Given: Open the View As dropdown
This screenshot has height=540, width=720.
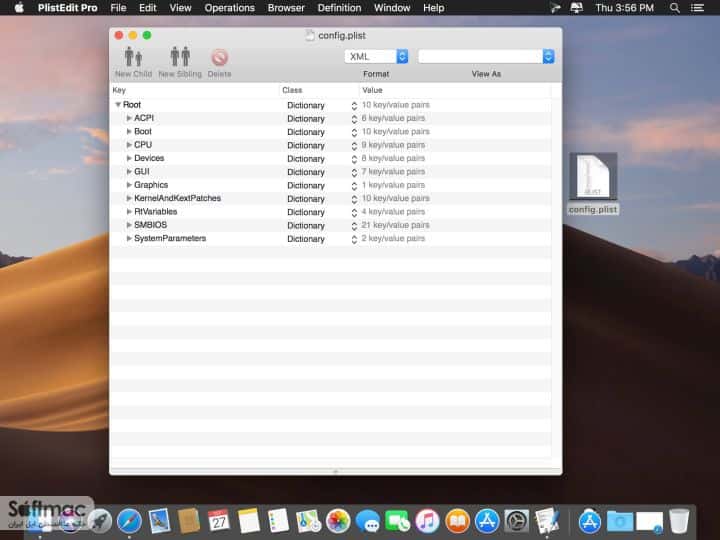Looking at the screenshot, I should point(486,56).
